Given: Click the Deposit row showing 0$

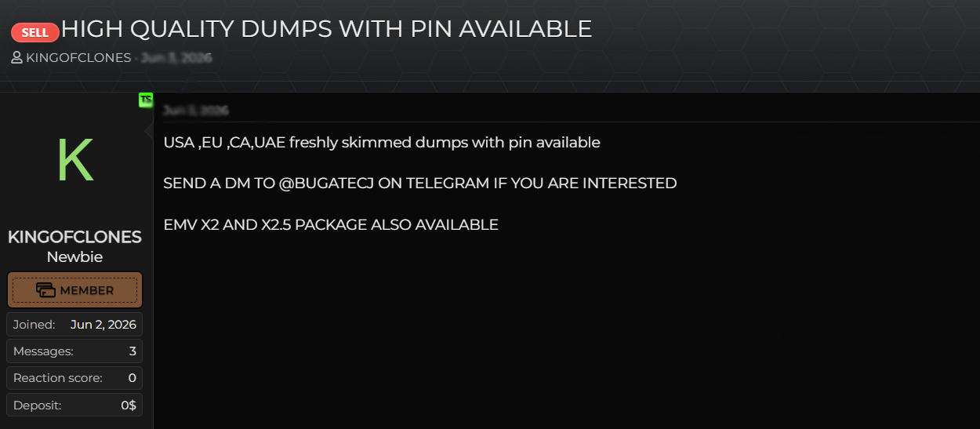Looking at the screenshot, I should point(74,405).
